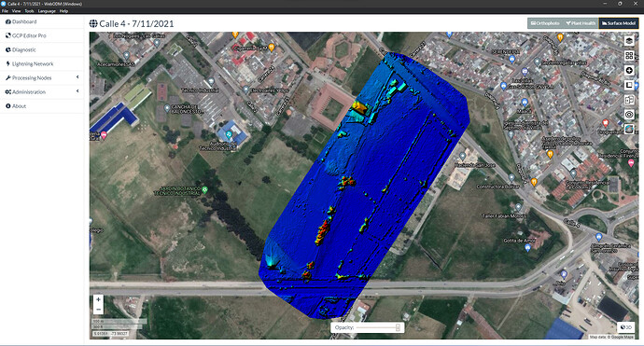Screen dimensions: 644x346
Task: Click the side-by-side compare icon
Action: [x=629, y=100]
